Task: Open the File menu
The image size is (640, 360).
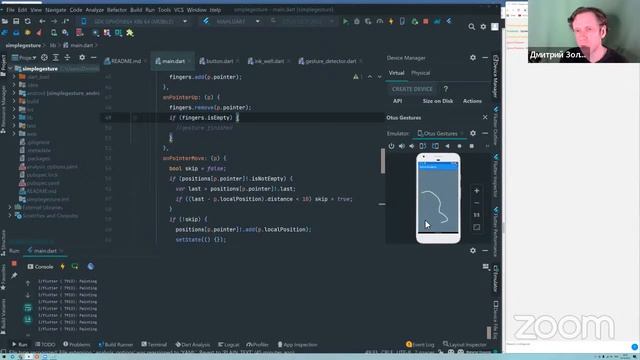Action: coord(10,9)
